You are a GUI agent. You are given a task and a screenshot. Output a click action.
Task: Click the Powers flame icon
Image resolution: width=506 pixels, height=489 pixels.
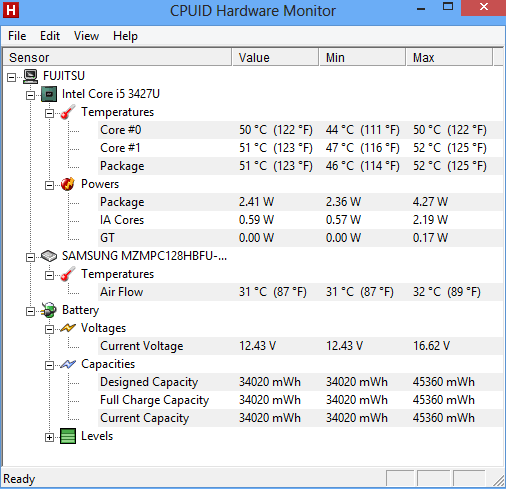pyautogui.click(x=68, y=184)
